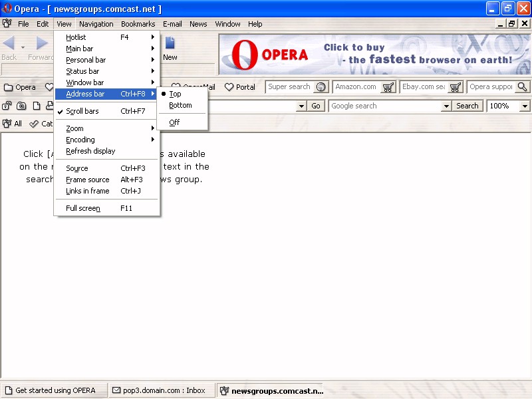This screenshot has height=399, width=532.
Task: Expand the address field dropdown arrow
Action: click(301, 106)
